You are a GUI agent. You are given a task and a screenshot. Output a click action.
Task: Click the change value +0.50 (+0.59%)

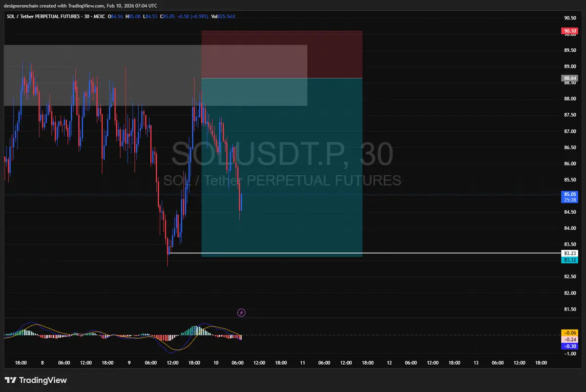[x=192, y=16]
